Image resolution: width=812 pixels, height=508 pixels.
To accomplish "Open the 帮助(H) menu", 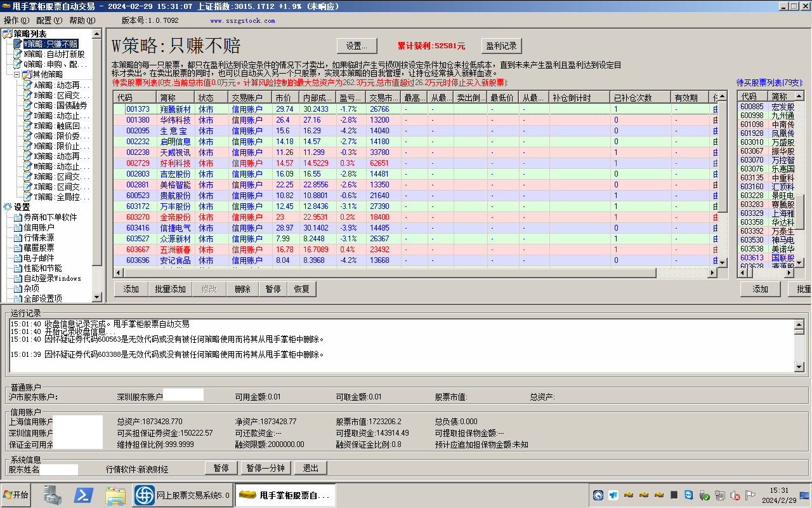I will [x=82, y=20].
